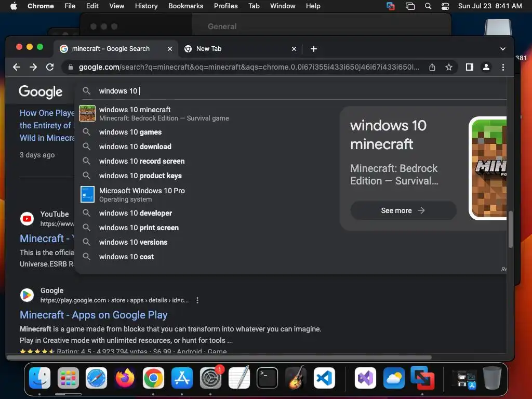This screenshot has height=399, width=532.
Task: Launch Terminal from the Dock
Action: 267,378
